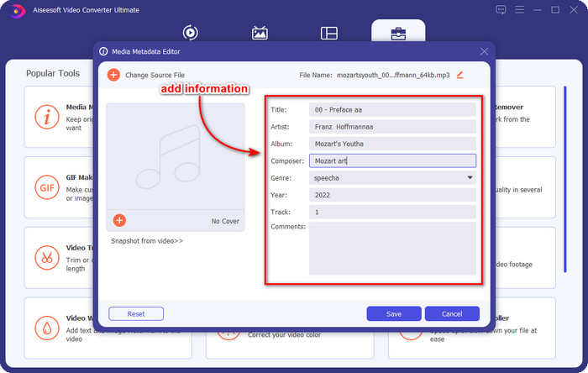Image resolution: width=588 pixels, height=373 pixels.
Task: Click the Change Source File plus icon
Action: click(113, 75)
